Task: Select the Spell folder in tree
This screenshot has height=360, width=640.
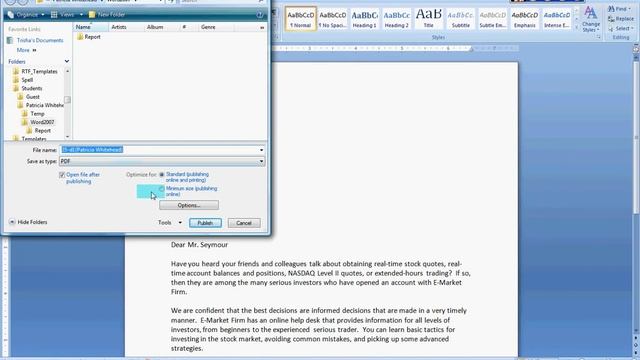Action: tap(23, 80)
